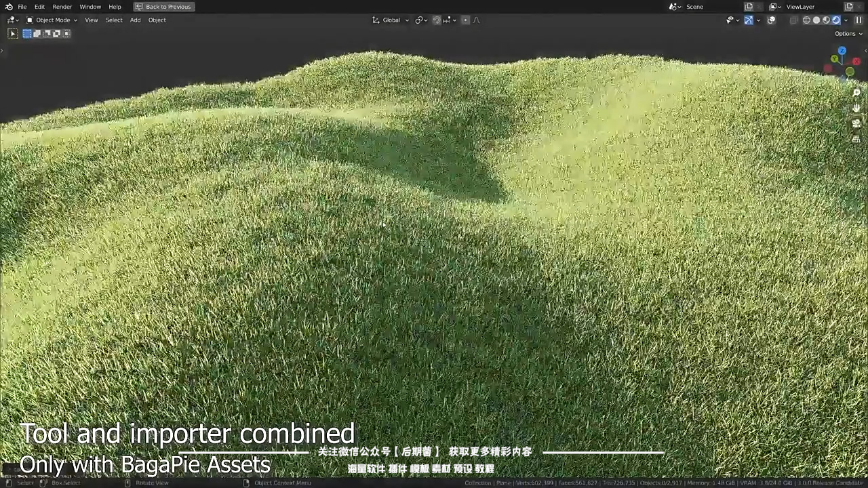Click the Blender logo icon
868x488 pixels.
pos(9,7)
